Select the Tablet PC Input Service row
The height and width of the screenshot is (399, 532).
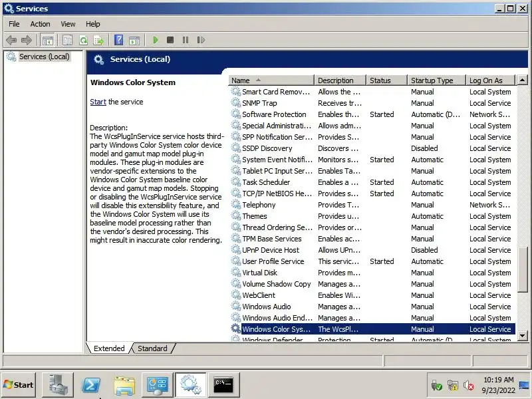point(372,171)
